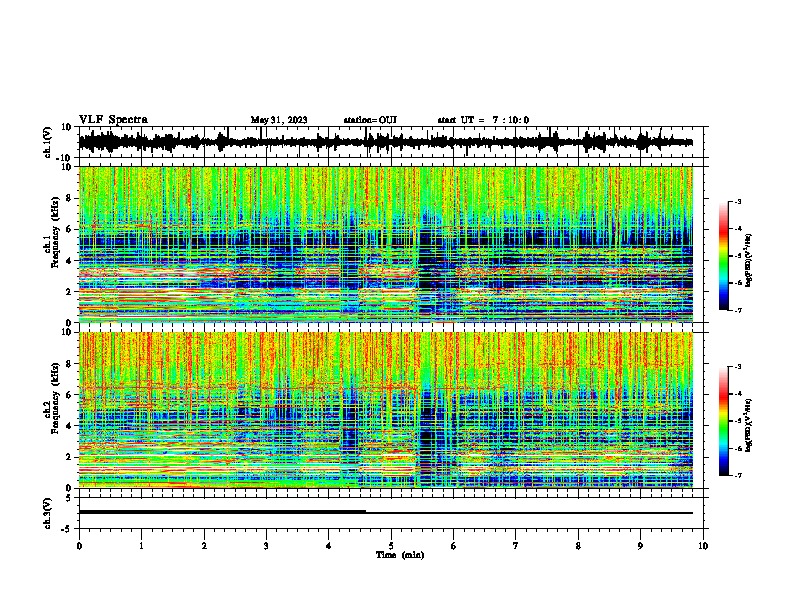The width and height of the screenshot is (792, 612).
Task: Click time axis tick label "1"
Action: click(141, 546)
